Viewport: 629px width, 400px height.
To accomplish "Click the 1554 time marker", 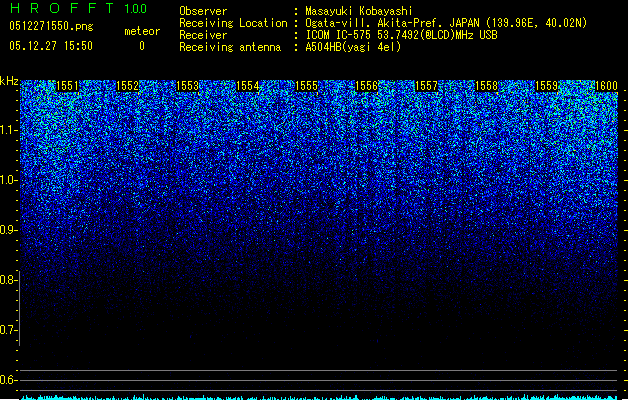I will tap(248, 86).
